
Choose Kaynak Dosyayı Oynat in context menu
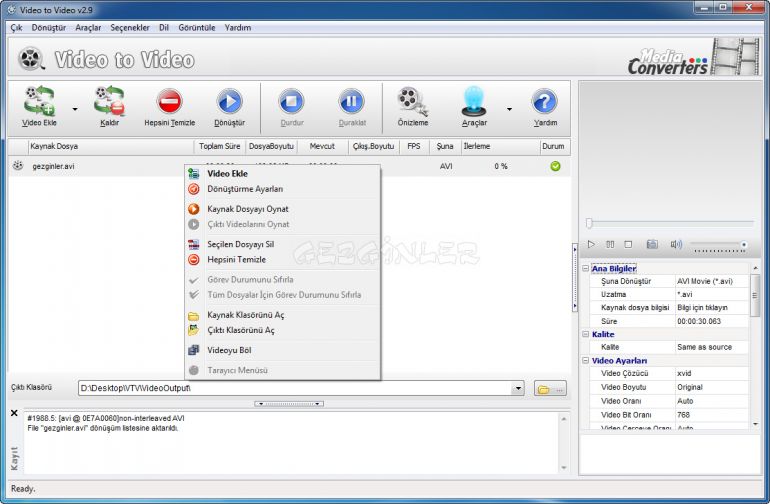point(282,209)
